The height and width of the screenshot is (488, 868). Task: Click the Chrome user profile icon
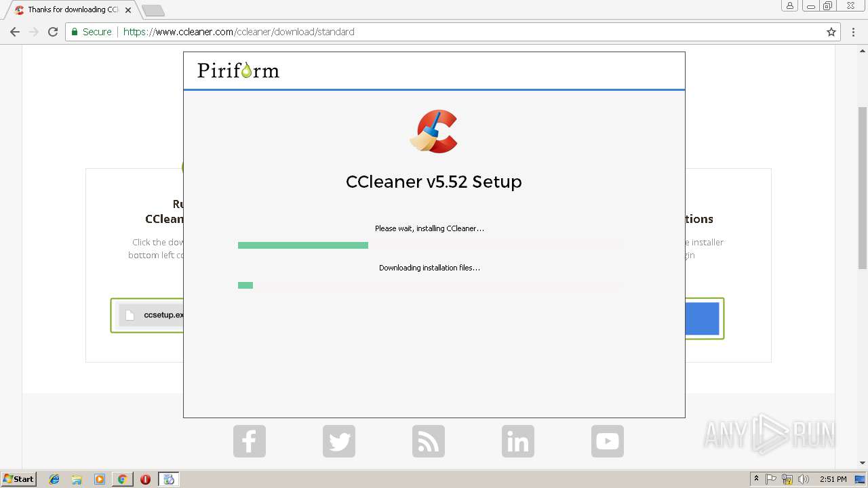pyautogui.click(x=789, y=6)
